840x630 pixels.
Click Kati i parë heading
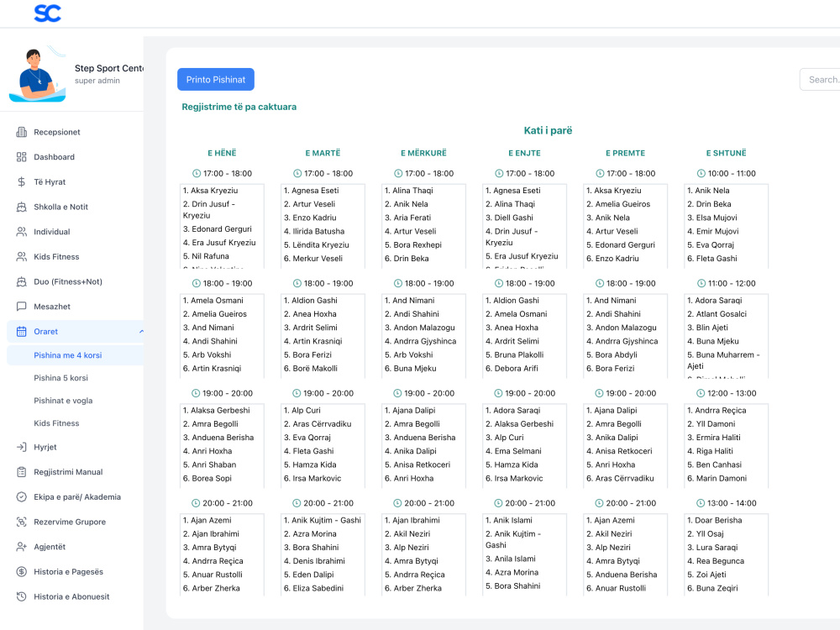click(548, 130)
